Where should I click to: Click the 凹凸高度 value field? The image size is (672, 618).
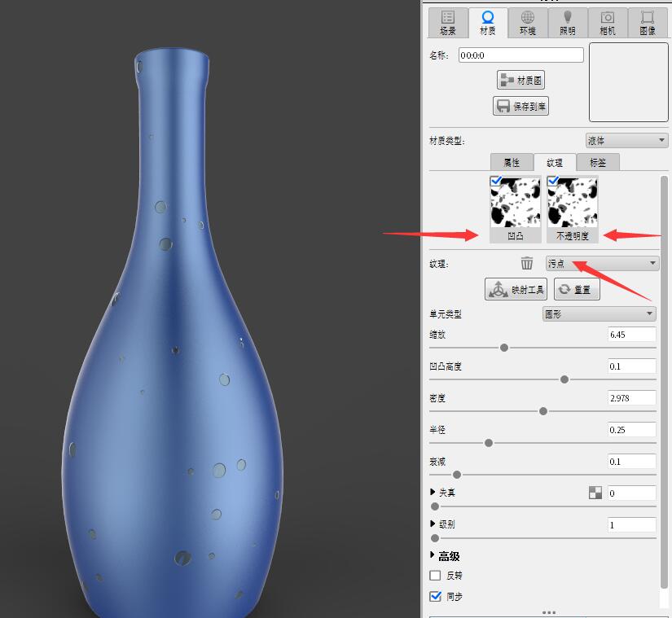[x=632, y=366]
